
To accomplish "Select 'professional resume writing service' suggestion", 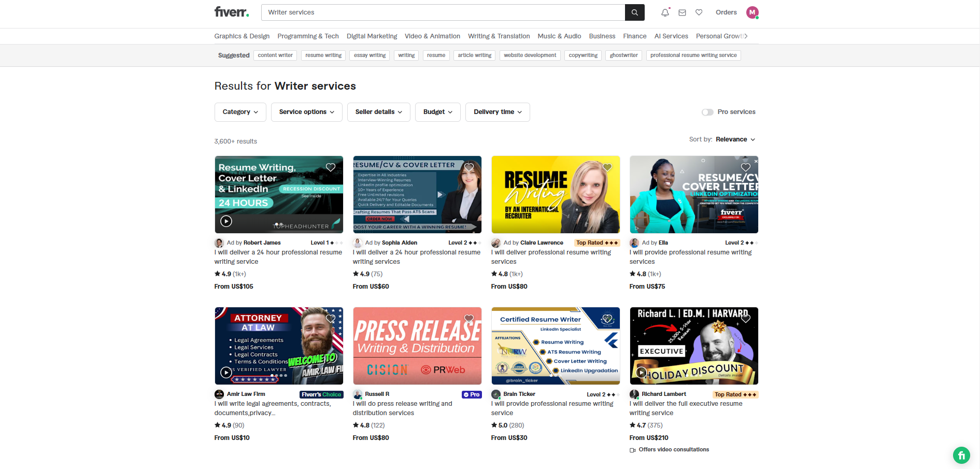I will pos(693,55).
